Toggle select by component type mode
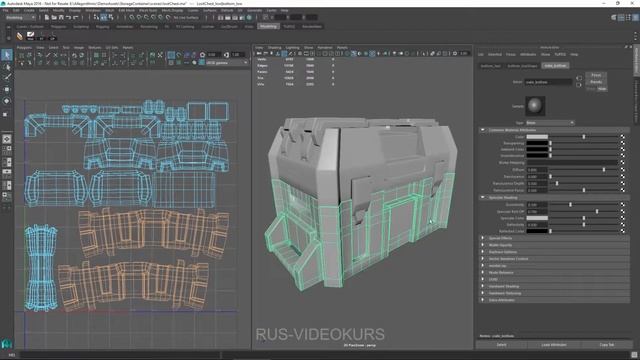Viewport: 640px width, 360px height. point(111,18)
